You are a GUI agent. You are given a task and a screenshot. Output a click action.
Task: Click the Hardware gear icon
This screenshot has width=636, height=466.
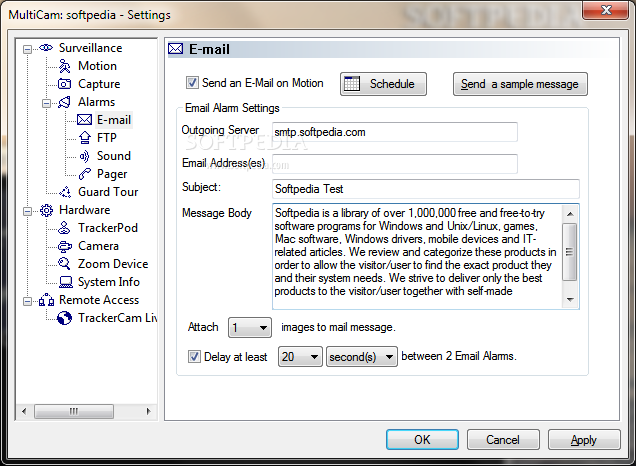46,210
